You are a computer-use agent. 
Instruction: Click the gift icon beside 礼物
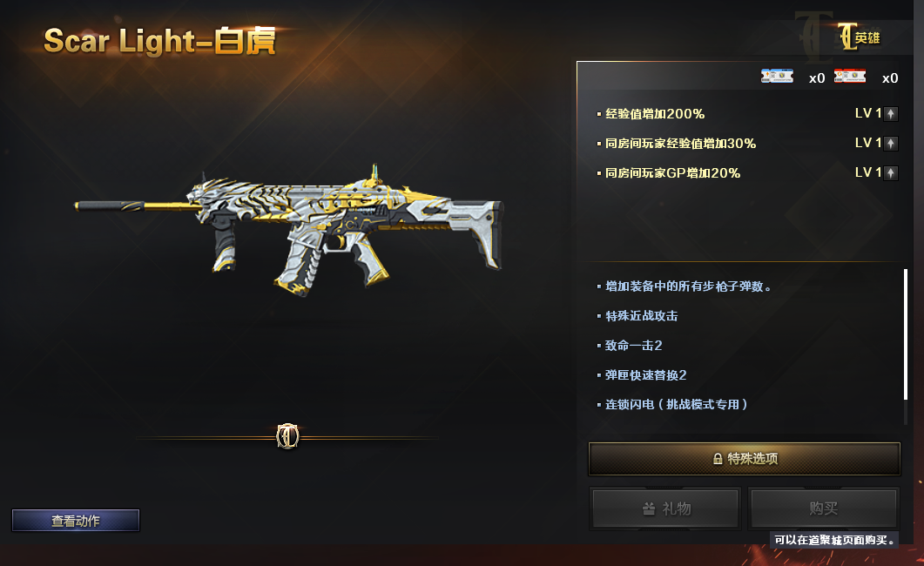[x=649, y=509]
